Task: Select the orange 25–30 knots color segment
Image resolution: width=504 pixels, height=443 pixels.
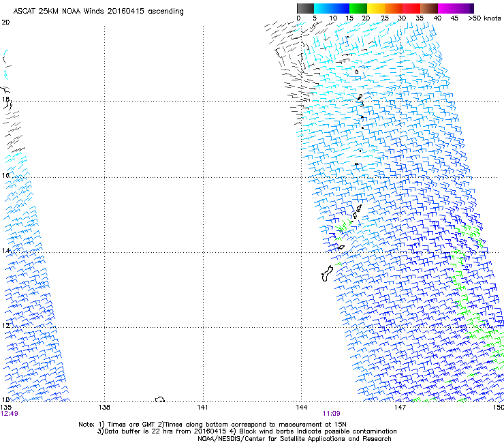Action: 394,8
